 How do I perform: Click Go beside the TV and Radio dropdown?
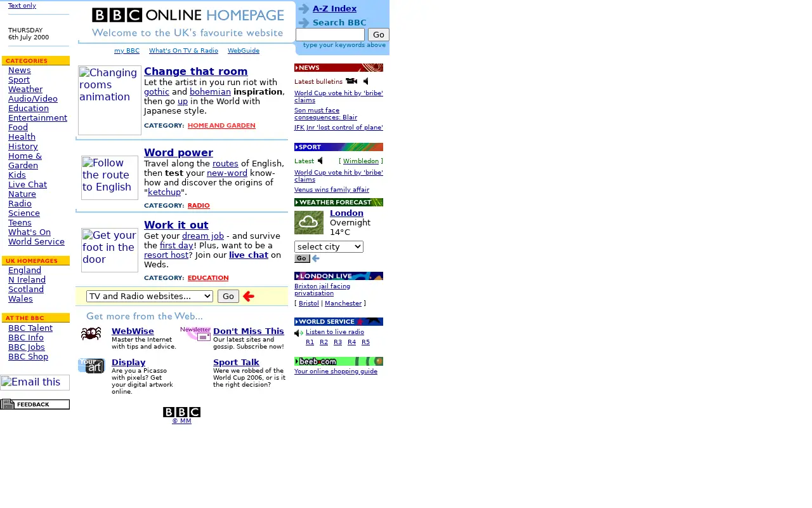(x=228, y=296)
